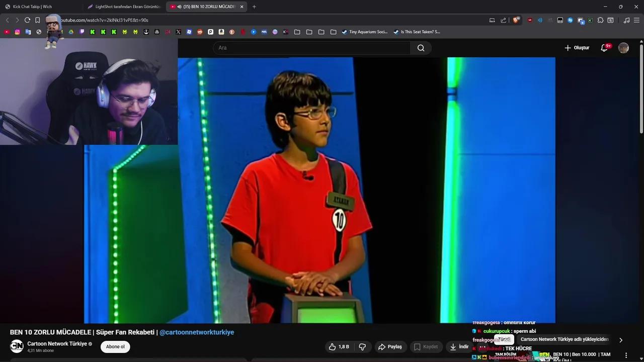Click the video player to pause
This screenshot has height=362, width=644.
[319, 190]
